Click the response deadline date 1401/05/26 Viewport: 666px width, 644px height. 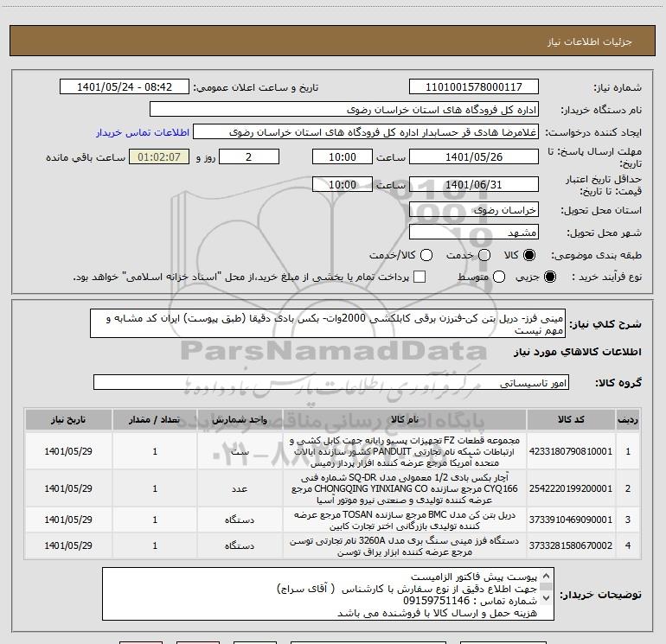pos(474,156)
